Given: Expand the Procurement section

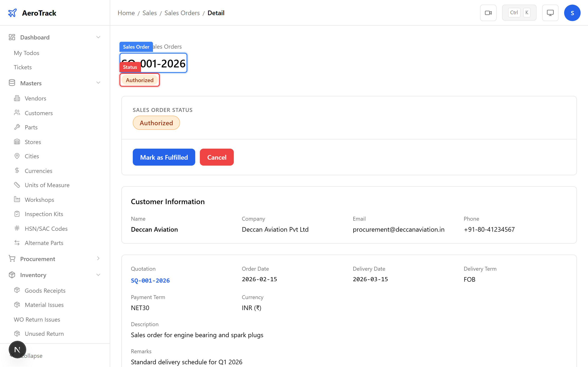Looking at the screenshot, I should tap(98, 258).
